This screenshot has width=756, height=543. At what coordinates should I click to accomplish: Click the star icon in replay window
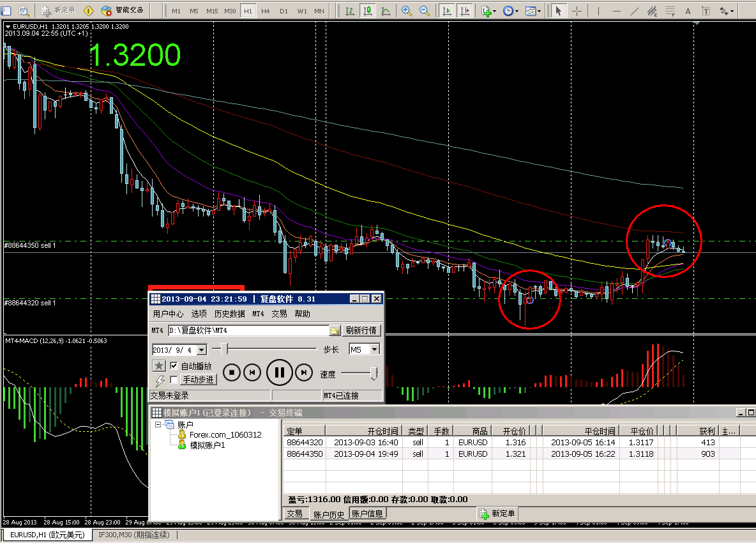coord(159,366)
